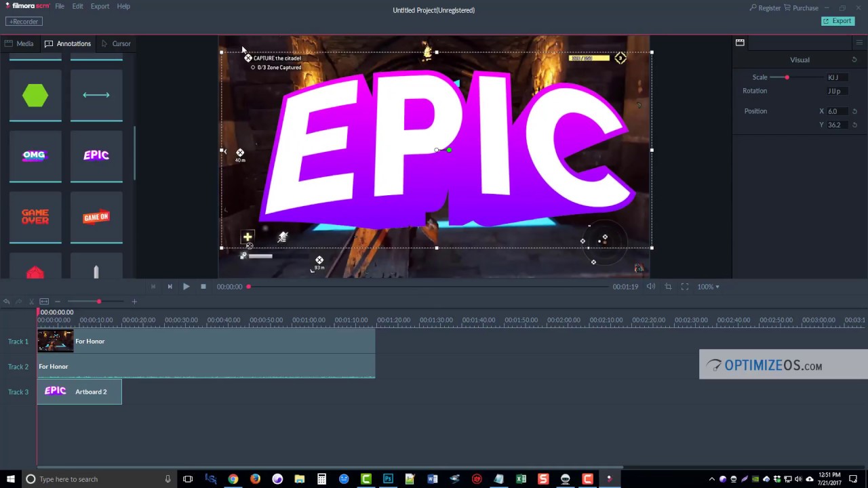
Task: Play the preview video
Action: 186,287
